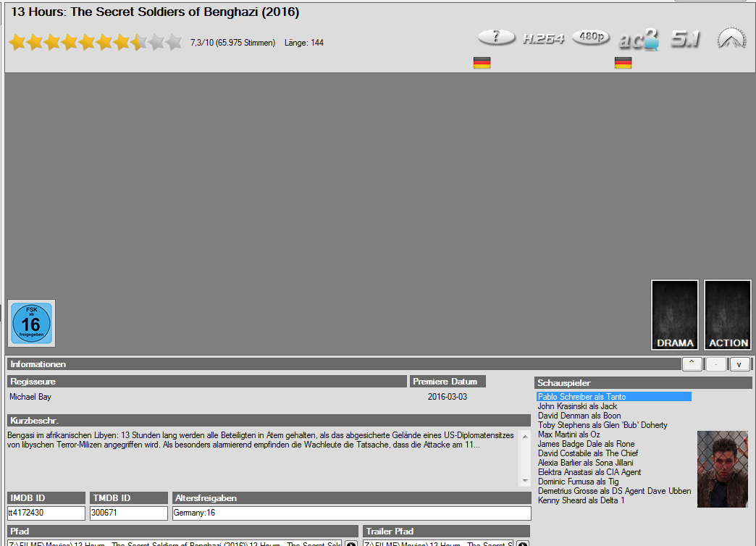Click the 'Pfad' section header
The width and height of the screenshot is (756, 546).
click(x=182, y=531)
